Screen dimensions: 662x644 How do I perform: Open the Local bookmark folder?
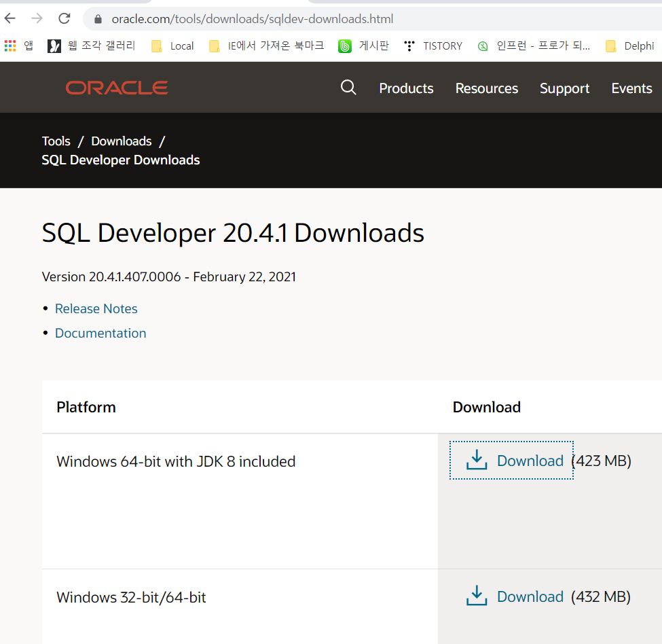tap(172, 46)
